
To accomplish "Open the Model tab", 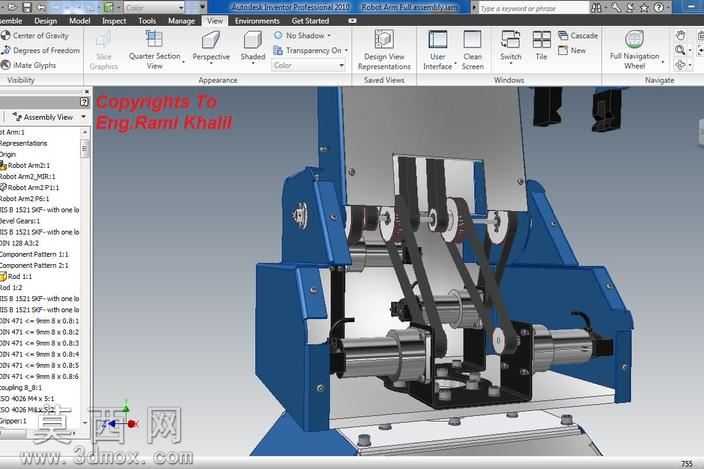I will coord(79,21).
